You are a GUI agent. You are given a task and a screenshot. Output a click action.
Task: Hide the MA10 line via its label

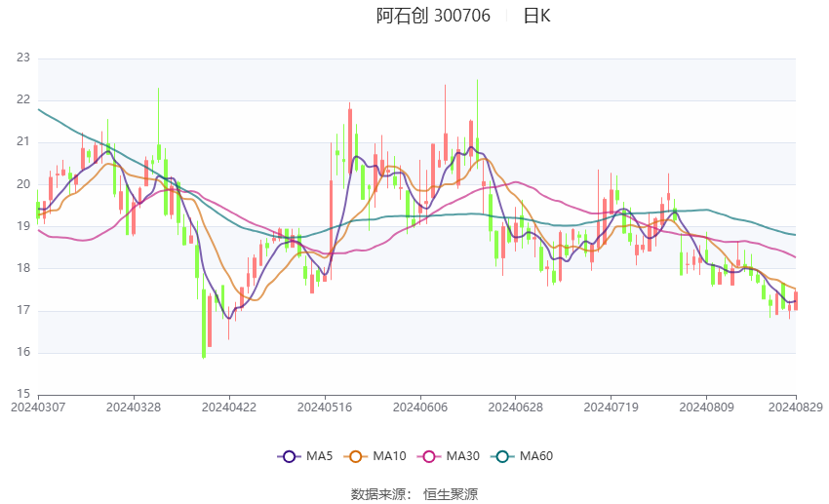pos(389,456)
